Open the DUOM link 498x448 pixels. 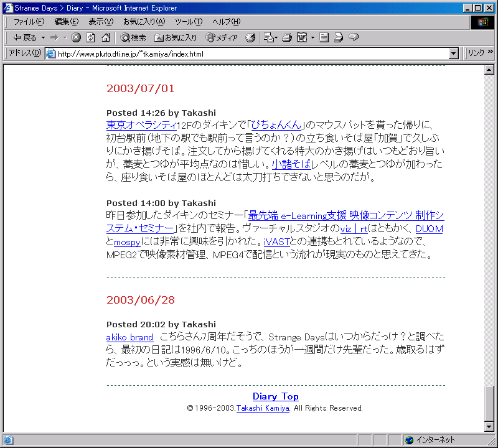tap(429, 229)
